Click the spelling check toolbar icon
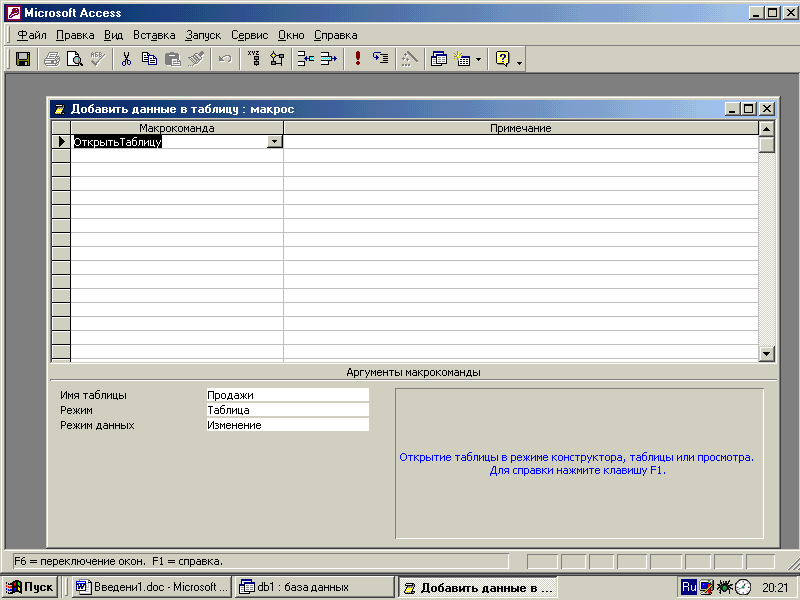 coord(97,59)
